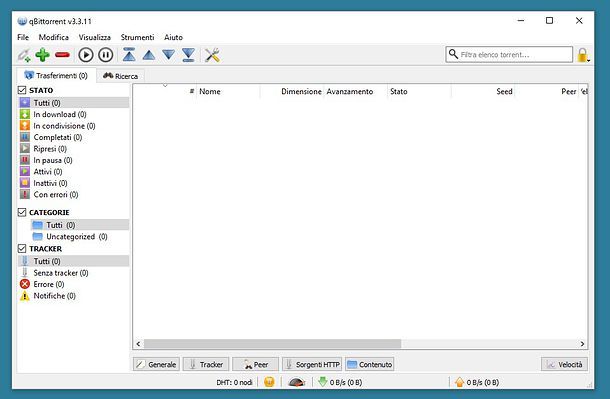Filter by In download (0)
This screenshot has width=610, height=399.
tap(74, 114)
